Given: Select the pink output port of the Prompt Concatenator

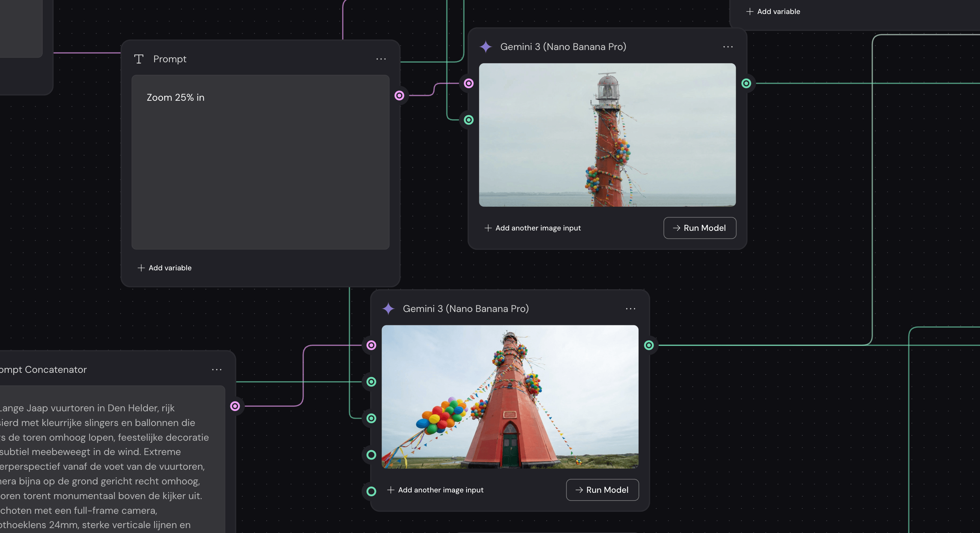Looking at the screenshot, I should 235,406.
